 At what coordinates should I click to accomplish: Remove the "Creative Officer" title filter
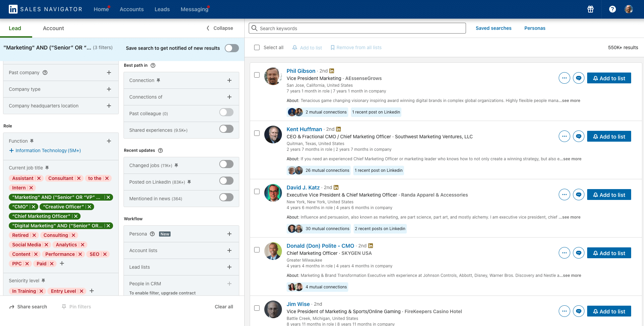[89, 207]
